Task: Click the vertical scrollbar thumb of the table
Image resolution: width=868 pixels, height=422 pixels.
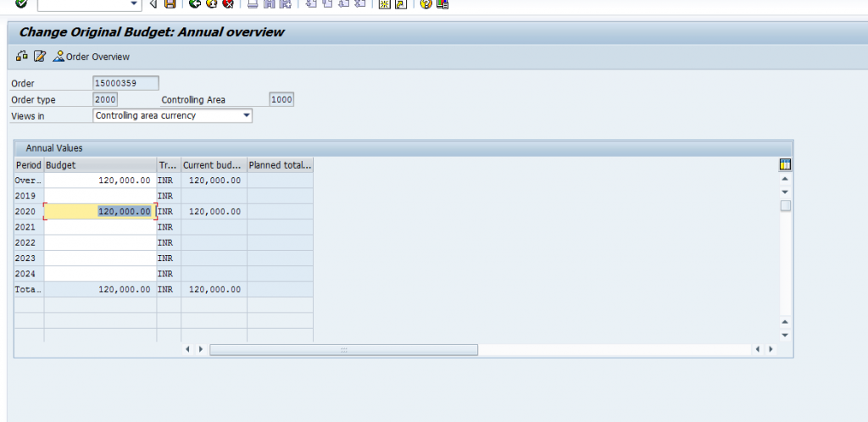Action: [785, 206]
